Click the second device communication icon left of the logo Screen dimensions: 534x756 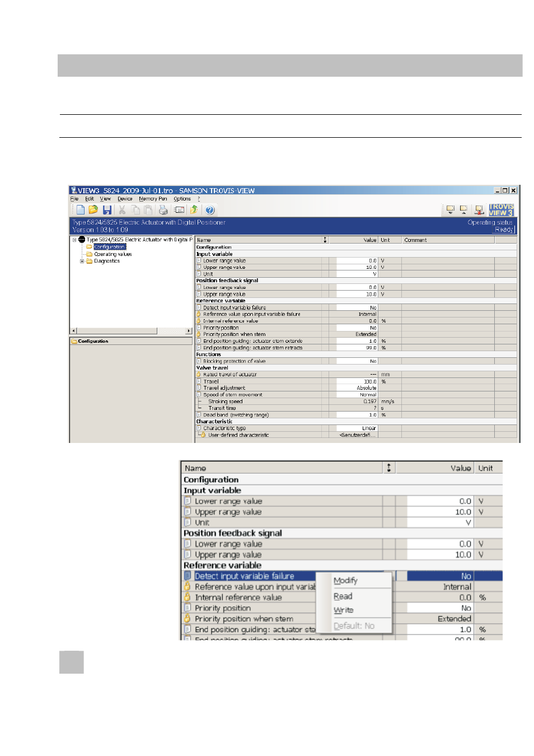(x=463, y=210)
